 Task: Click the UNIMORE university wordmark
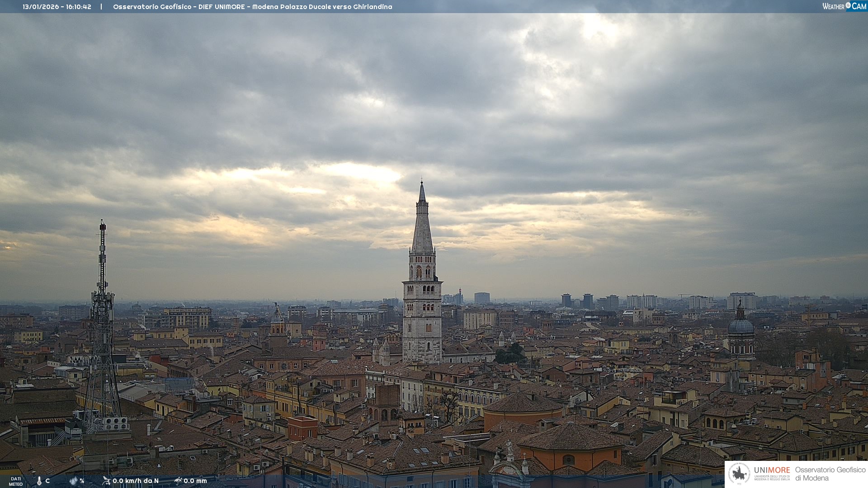coord(772,470)
